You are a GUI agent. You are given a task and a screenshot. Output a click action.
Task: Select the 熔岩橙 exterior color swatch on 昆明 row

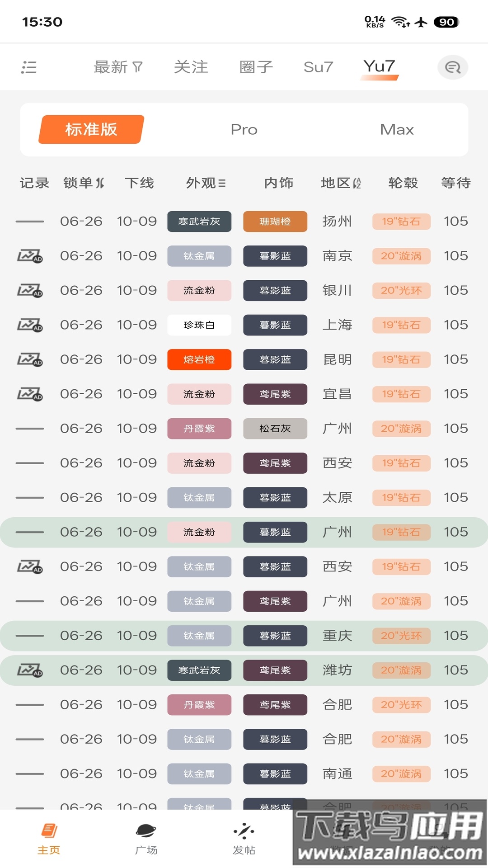tap(199, 359)
